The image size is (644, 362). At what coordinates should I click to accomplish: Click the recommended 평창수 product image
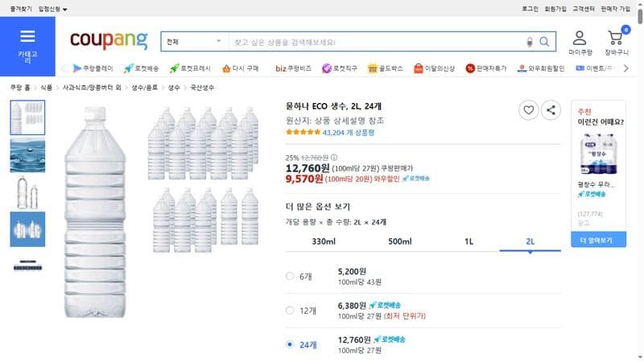click(x=598, y=154)
